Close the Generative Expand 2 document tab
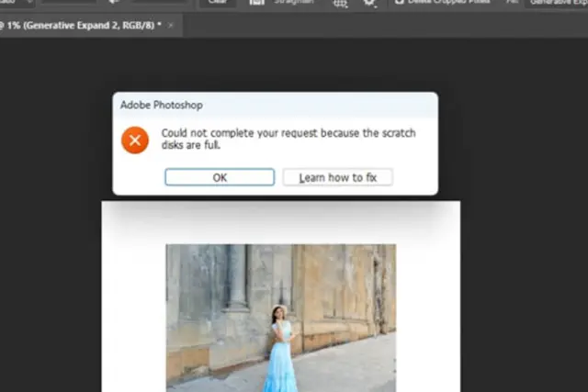The image size is (588, 392). coord(171,26)
